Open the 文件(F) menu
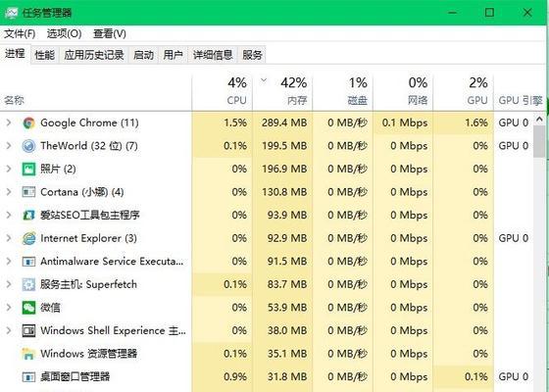 (20, 34)
